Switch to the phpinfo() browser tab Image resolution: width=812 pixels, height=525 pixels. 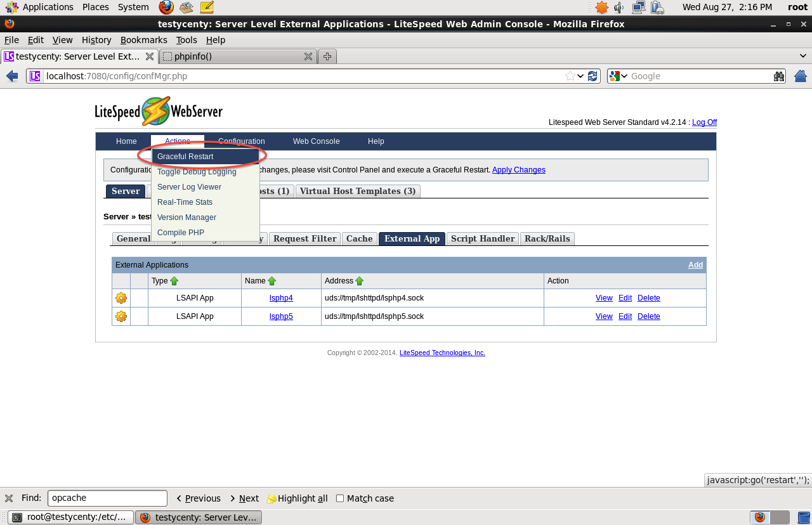tap(238, 56)
